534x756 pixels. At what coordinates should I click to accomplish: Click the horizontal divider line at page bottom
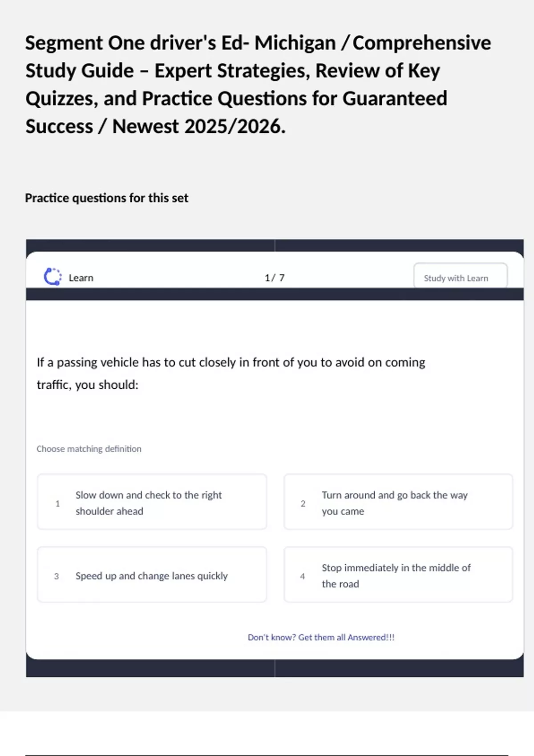267,755
